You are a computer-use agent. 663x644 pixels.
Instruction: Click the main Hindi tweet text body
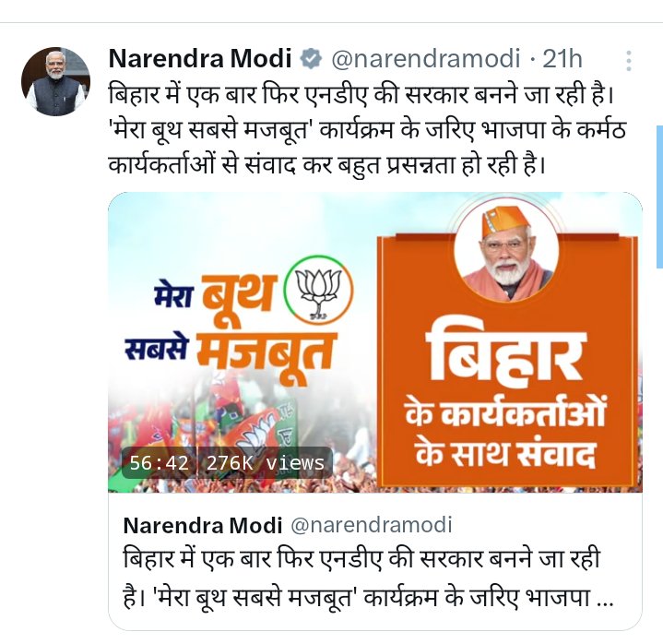(367, 129)
